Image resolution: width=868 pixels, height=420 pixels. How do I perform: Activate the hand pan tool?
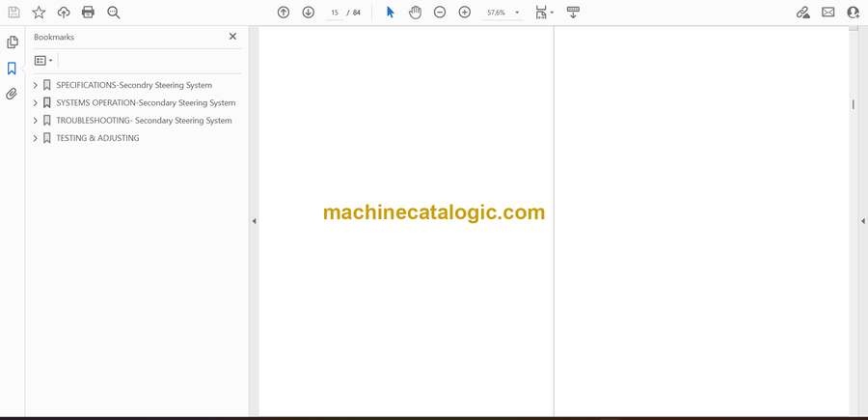pos(415,13)
